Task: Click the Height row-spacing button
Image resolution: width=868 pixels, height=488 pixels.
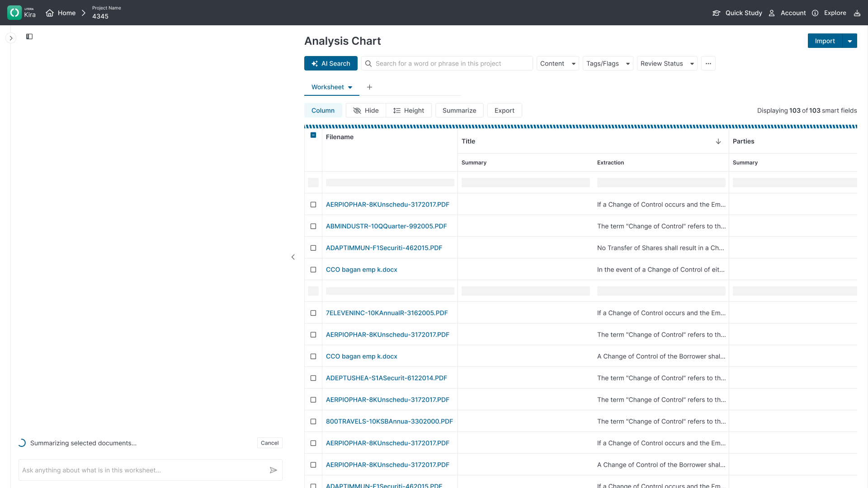Action: tap(409, 110)
